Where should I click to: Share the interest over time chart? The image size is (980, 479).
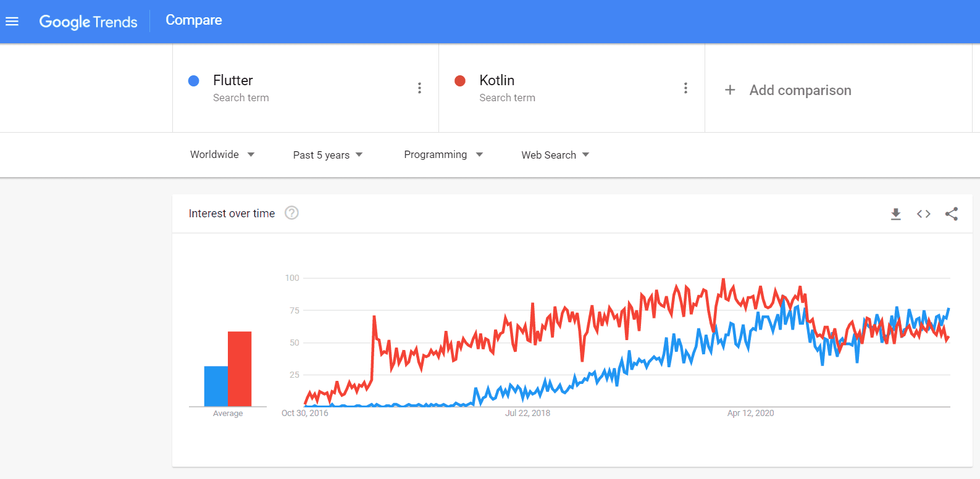point(952,214)
